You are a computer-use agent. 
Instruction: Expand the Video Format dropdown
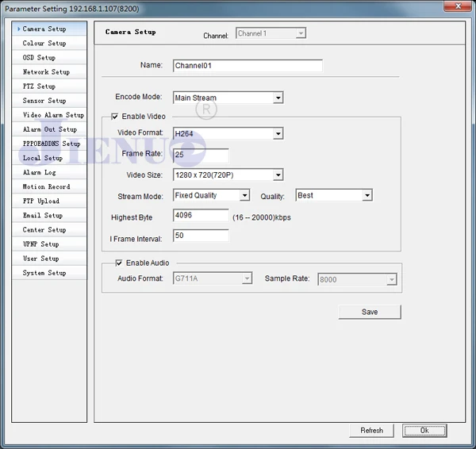[x=228, y=133]
